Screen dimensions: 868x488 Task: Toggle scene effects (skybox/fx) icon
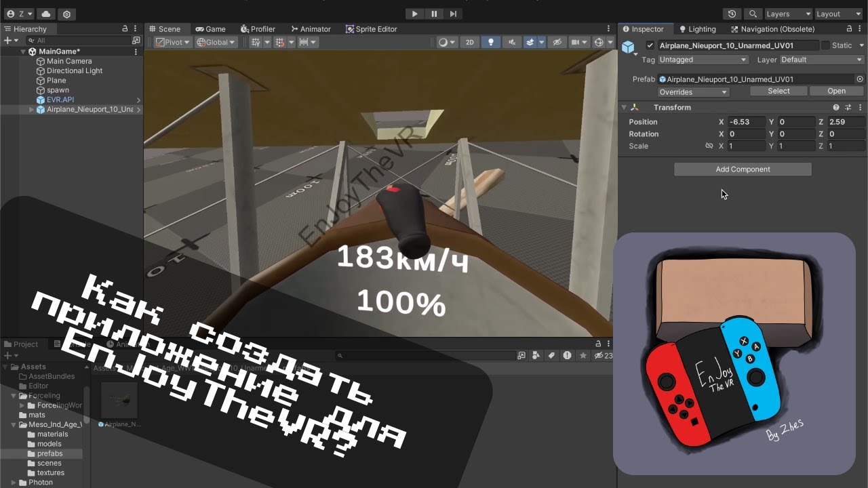click(x=531, y=42)
